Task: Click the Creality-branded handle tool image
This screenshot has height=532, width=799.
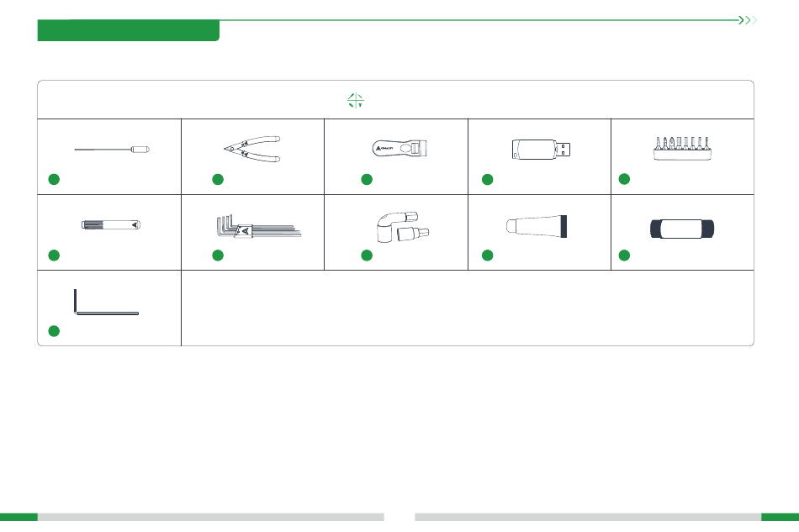Action: [x=399, y=148]
